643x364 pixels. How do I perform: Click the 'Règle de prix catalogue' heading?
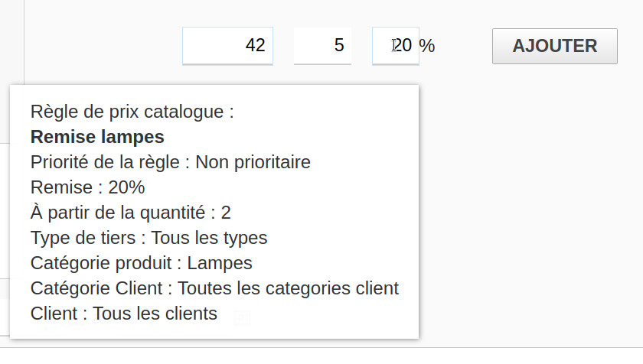coord(132,112)
